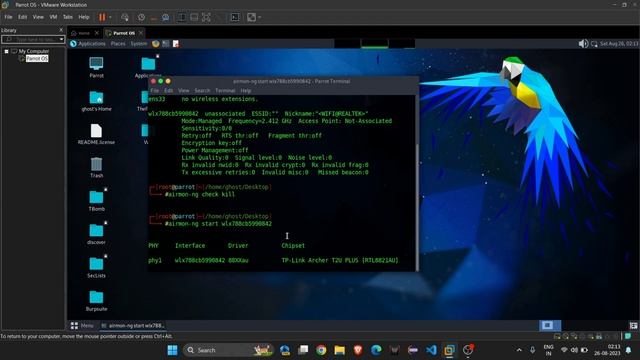Open the SecLists folder on desktop

(96, 268)
